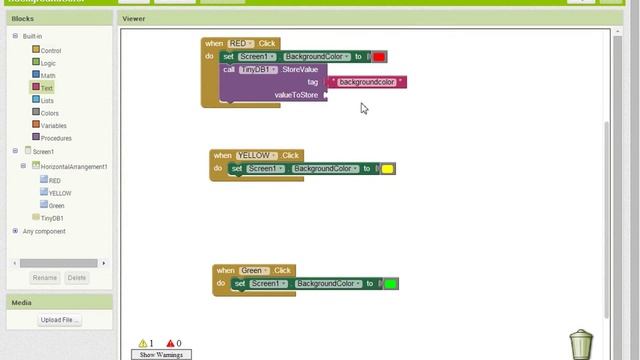Open TinyDB1 dropdown in the StoreValue block
Viewport: 640px width, 360px height.
coord(258,70)
